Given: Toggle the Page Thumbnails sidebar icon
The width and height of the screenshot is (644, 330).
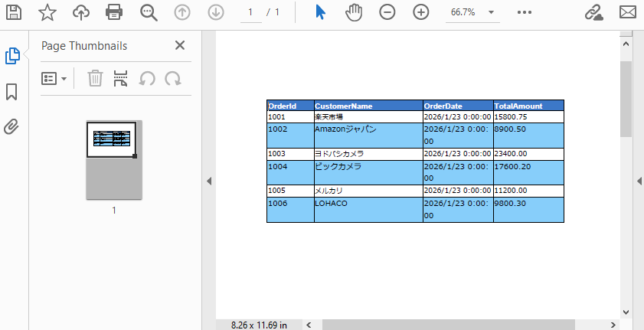Looking at the screenshot, I should click(12, 56).
